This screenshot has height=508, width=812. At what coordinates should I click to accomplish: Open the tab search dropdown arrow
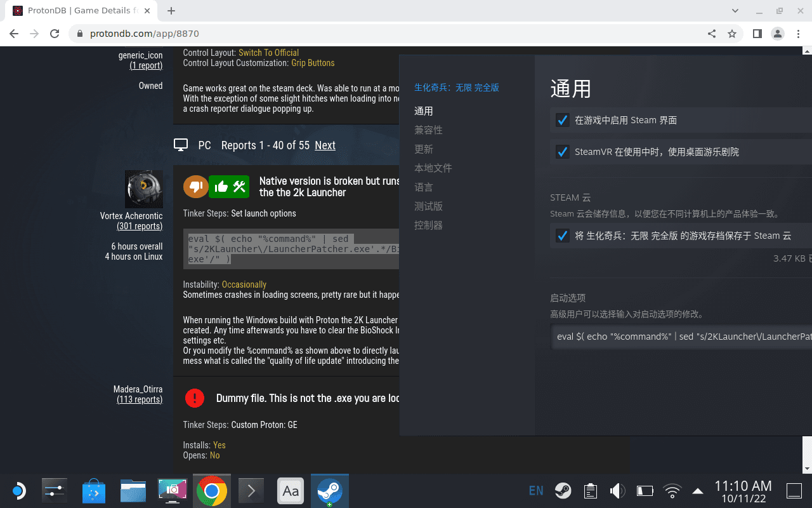[735, 11]
